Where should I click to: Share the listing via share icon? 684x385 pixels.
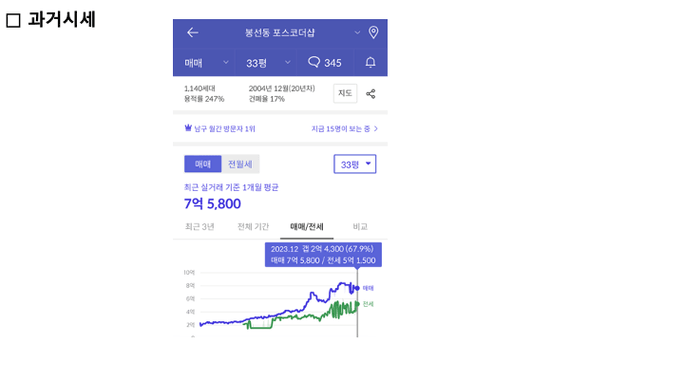370,94
